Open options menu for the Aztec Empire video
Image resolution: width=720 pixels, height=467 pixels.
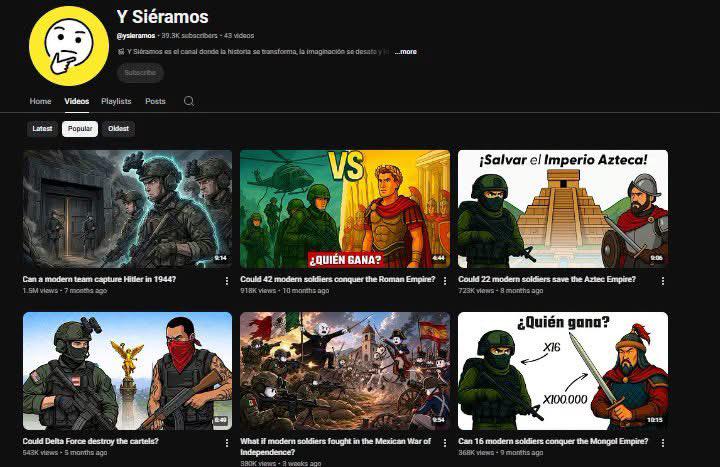pyautogui.click(x=663, y=281)
